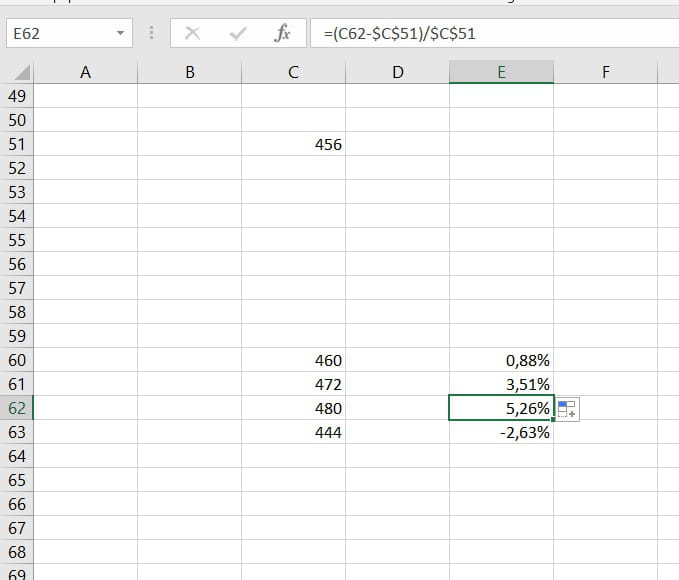Screen dimensions: 679x580
Task: Open the Name Box dropdown arrow
Action: (x=121, y=34)
